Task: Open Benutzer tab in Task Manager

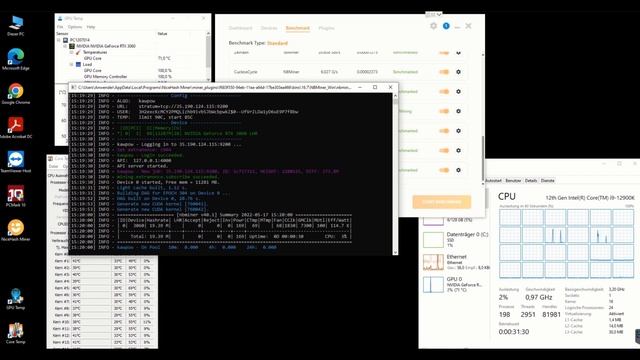Action: click(513, 180)
